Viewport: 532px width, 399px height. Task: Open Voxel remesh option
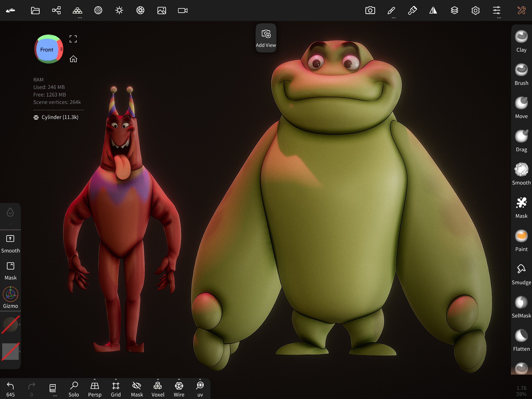[158, 389]
